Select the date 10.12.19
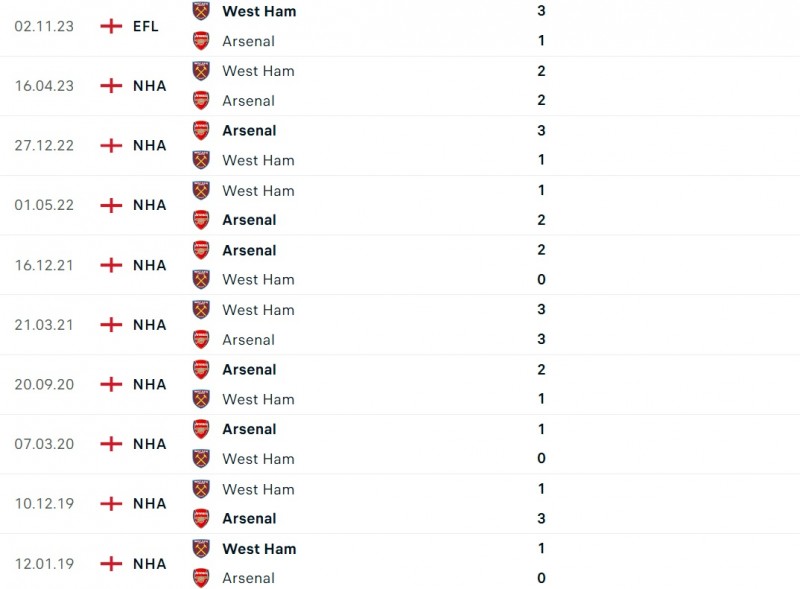The image size is (800, 589). click(45, 504)
